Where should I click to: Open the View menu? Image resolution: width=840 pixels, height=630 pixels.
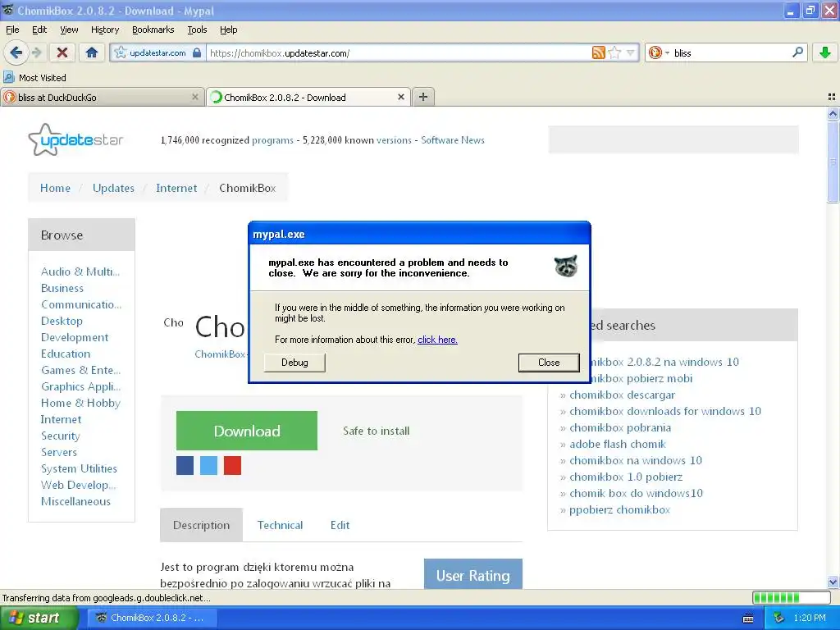tap(69, 30)
